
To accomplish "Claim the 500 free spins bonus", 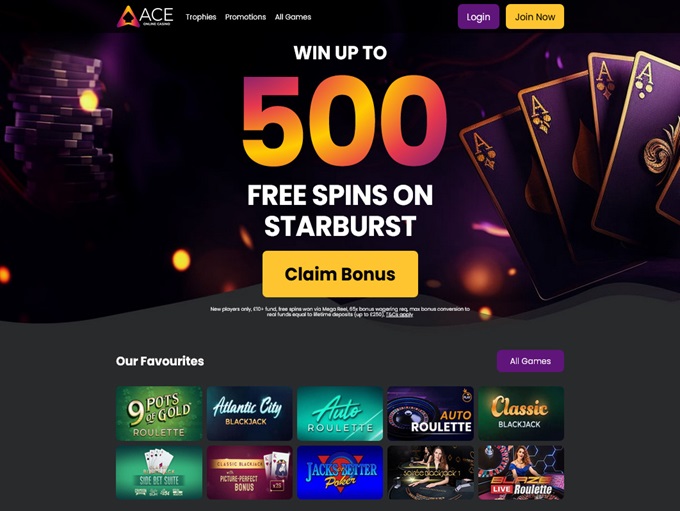I will tap(340, 274).
